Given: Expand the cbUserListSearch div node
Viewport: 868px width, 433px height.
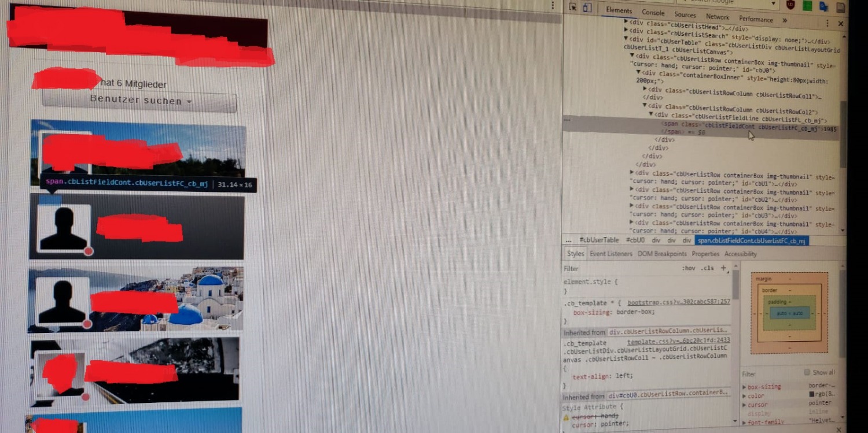Looking at the screenshot, I should point(626,30).
